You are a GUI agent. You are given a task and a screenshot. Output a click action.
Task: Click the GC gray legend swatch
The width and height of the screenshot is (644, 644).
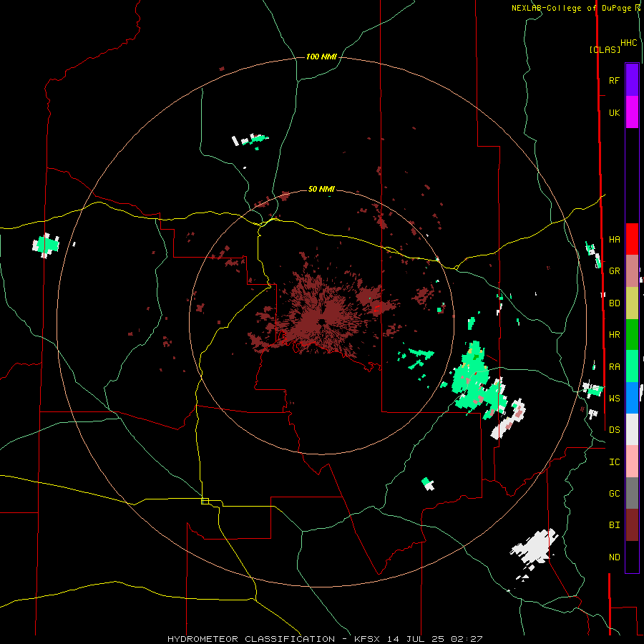tap(632, 493)
